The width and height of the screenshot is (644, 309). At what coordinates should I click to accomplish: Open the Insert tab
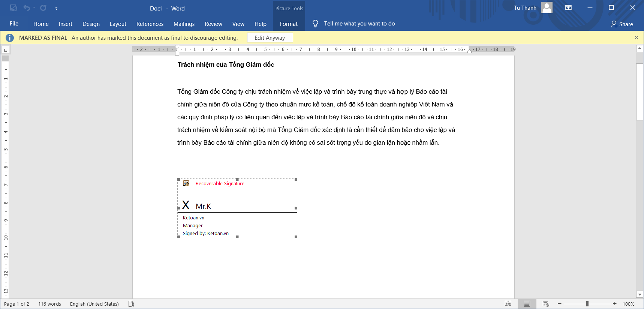click(66, 24)
